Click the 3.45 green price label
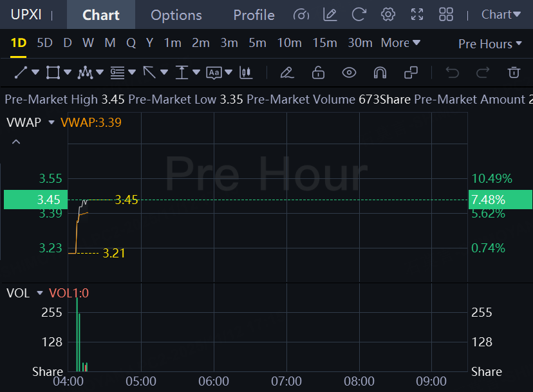533x392 pixels. 33,200
